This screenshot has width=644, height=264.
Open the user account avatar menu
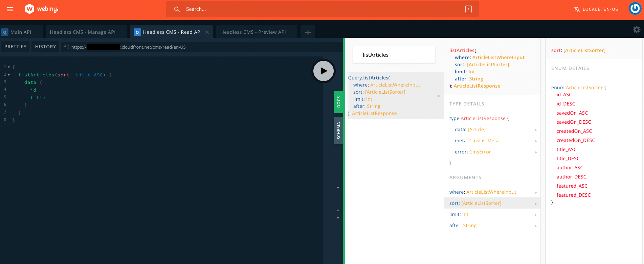635,9
